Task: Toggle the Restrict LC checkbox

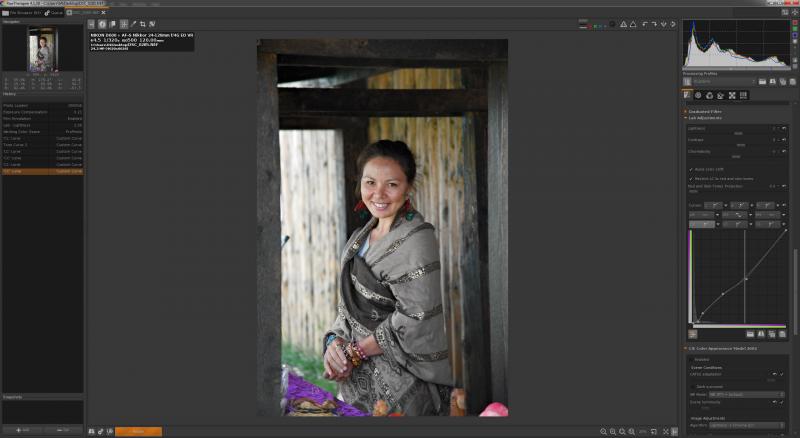Action: [691, 179]
